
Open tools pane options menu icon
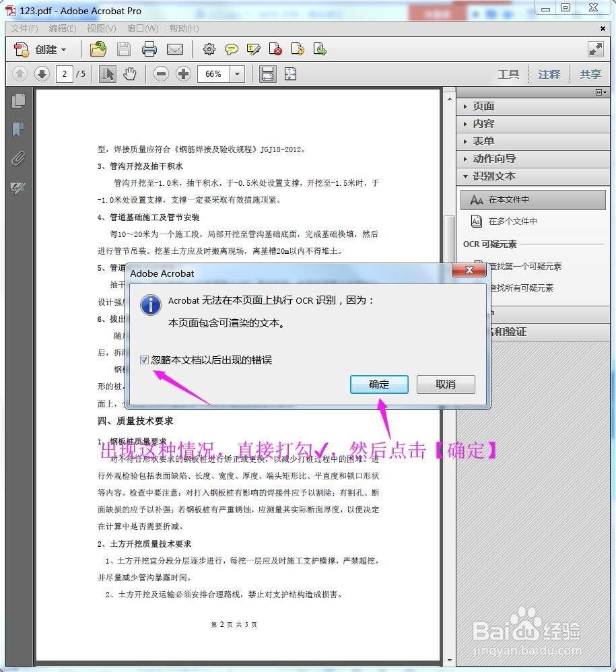[x=601, y=92]
